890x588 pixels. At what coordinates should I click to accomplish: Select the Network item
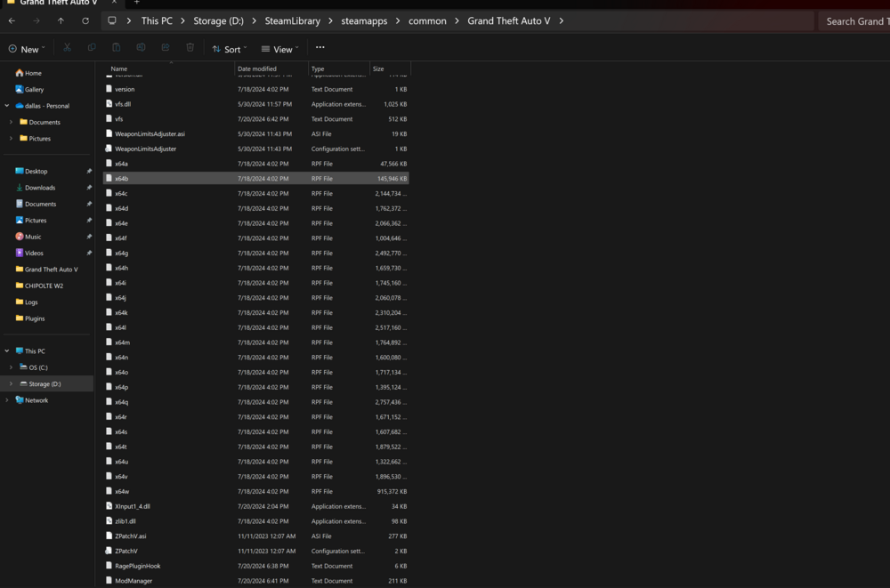point(32,400)
